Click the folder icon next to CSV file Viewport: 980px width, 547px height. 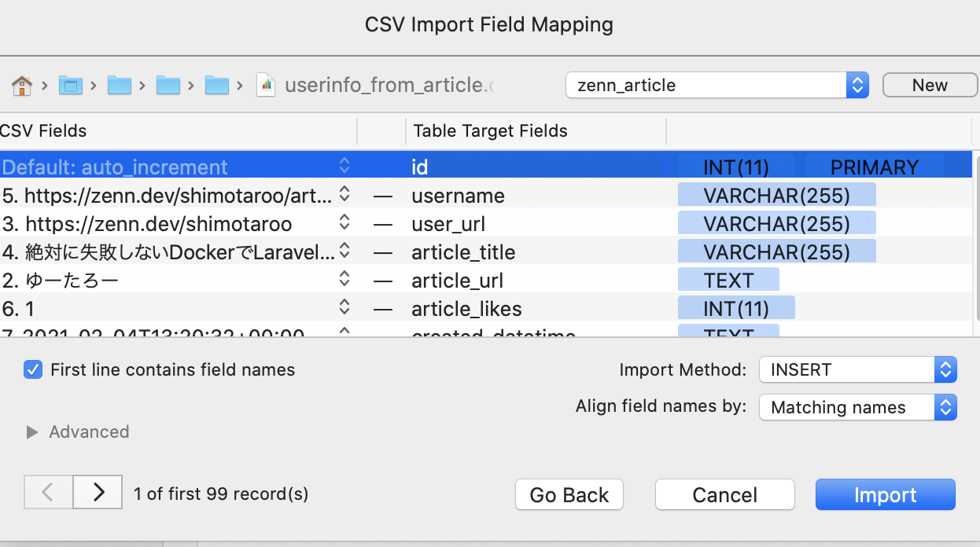pyautogui.click(x=216, y=85)
